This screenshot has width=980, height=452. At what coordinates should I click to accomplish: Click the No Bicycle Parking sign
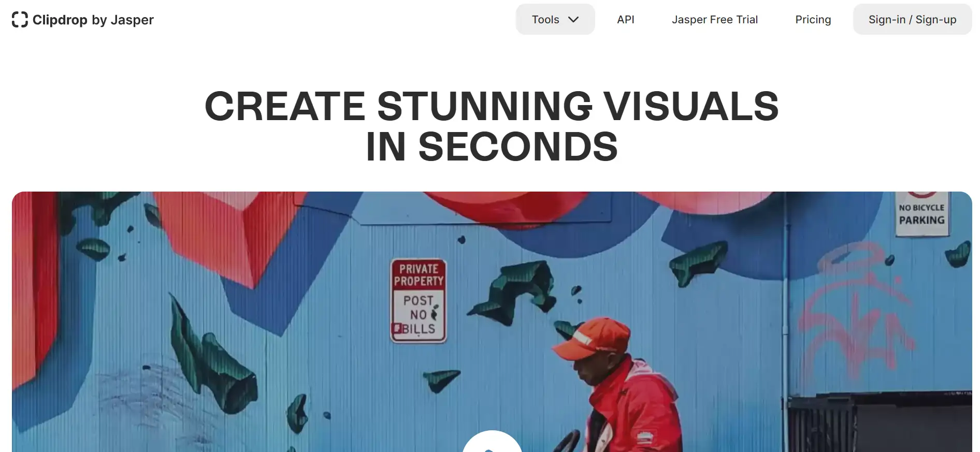pos(921,214)
